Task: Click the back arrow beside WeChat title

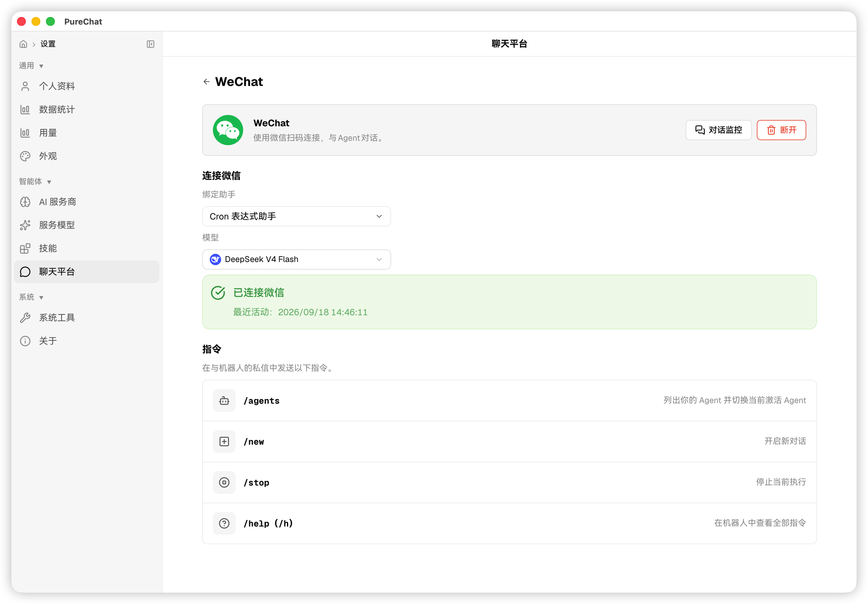Action: [x=206, y=82]
